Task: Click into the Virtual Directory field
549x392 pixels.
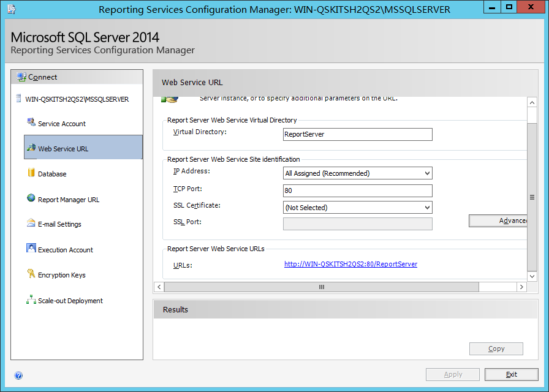Action: [357, 134]
